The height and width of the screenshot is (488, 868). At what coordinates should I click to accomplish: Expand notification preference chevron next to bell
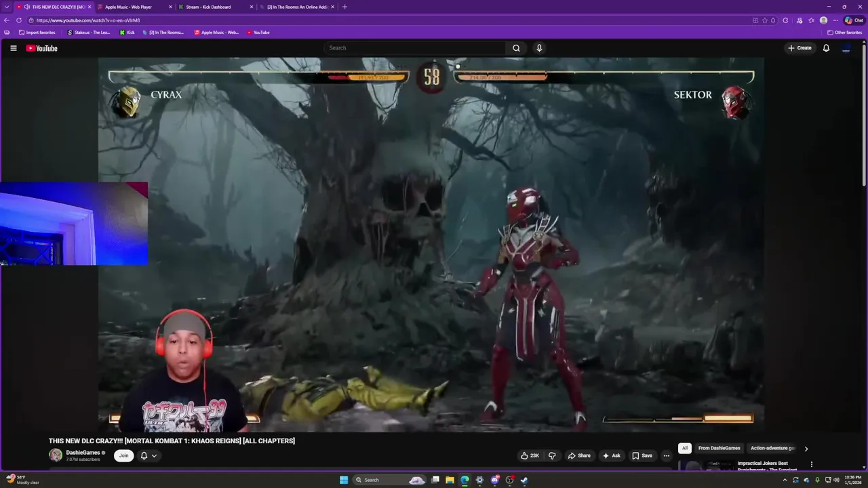(154, 455)
